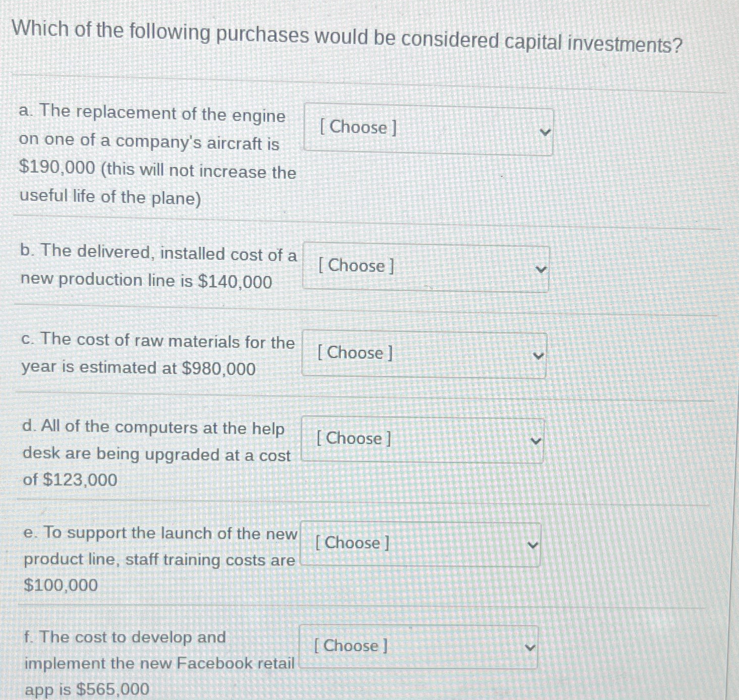The width and height of the screenshot is (739, 700).
Task: Open the Choose dropdown for raw materials cost
Action: click(423, 353)
